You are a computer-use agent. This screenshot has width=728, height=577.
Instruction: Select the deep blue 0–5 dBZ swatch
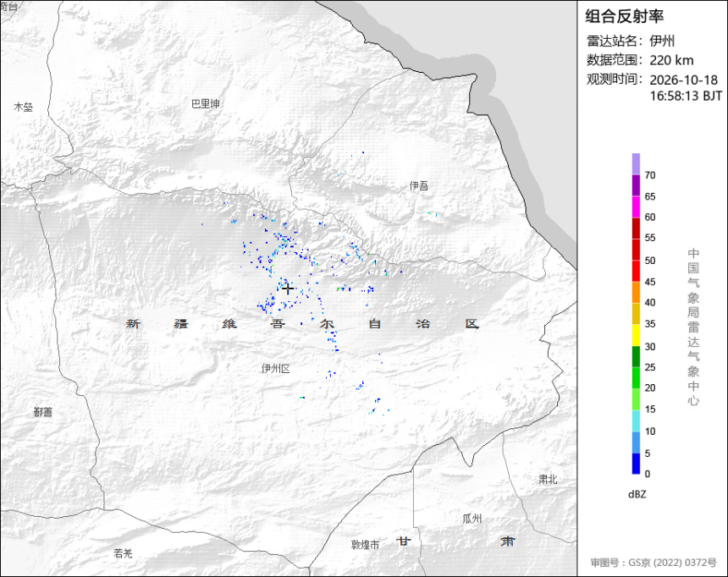pos(636,464)
